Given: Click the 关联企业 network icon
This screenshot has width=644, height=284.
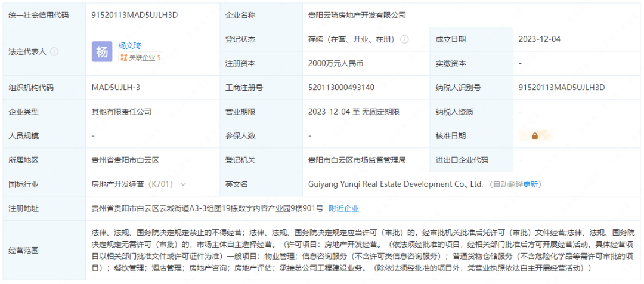Looking at the screenshot, I should click(123, 58).
